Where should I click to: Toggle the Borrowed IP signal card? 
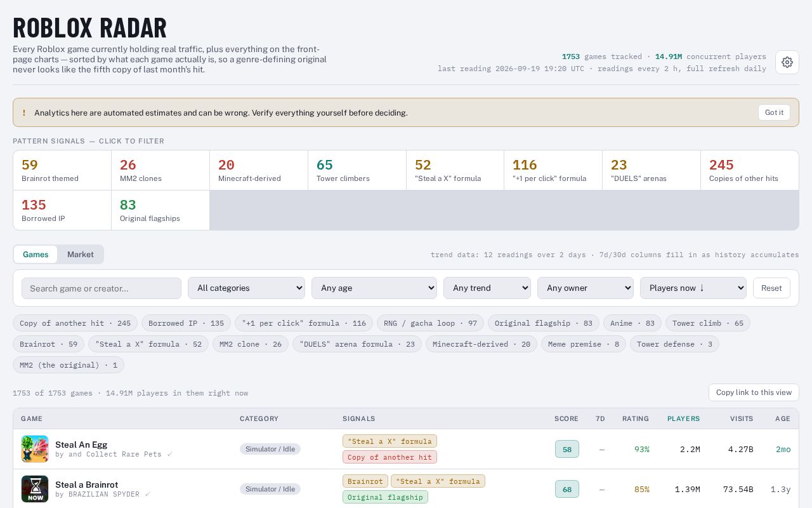tap(62, 210)
